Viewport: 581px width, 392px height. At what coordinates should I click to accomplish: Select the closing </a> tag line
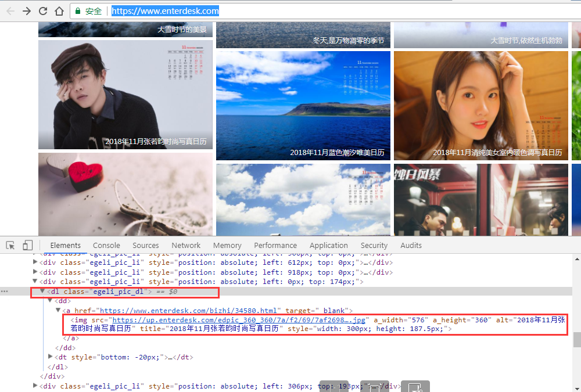tap(71, 338)
